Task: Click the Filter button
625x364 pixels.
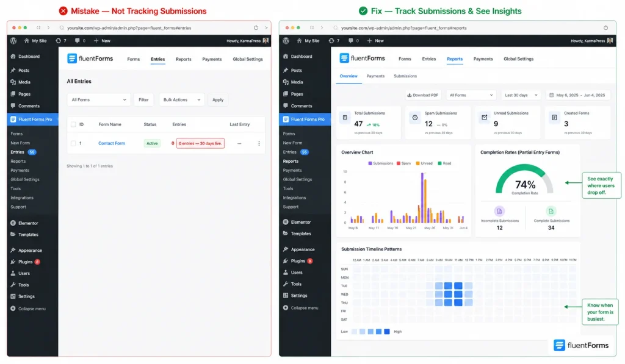Action: pyautogui.click(x=143, y=99)
